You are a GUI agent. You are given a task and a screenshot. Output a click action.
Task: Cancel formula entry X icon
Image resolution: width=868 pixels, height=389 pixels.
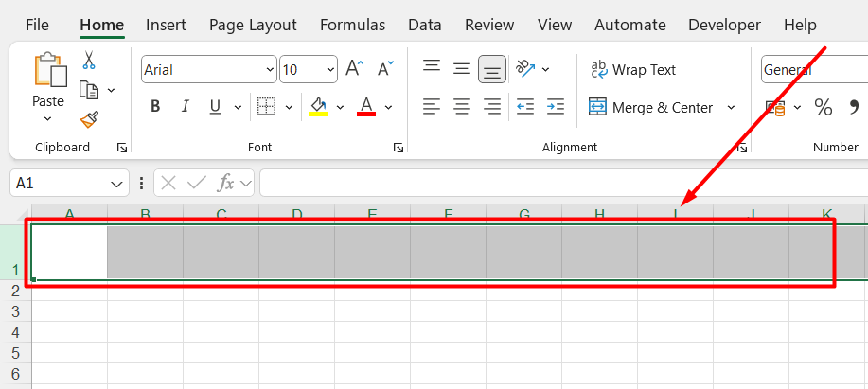[168, 183]
